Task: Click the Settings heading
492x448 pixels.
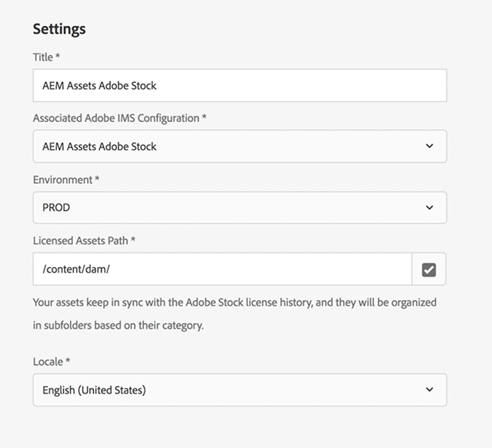Action: (x=59, y=29)
